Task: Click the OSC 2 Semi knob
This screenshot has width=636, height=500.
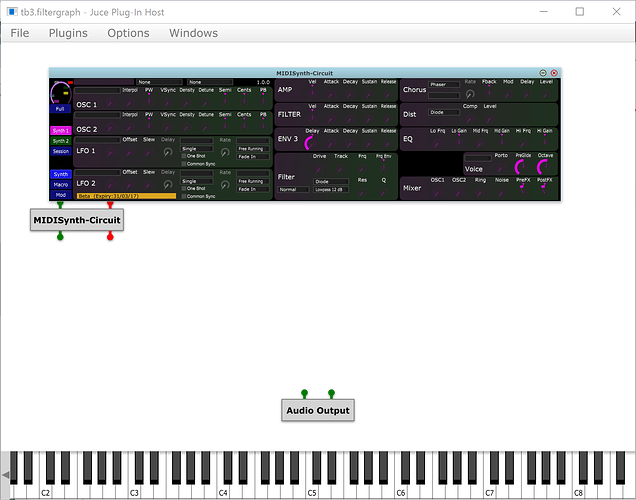Action: (225, 126)
